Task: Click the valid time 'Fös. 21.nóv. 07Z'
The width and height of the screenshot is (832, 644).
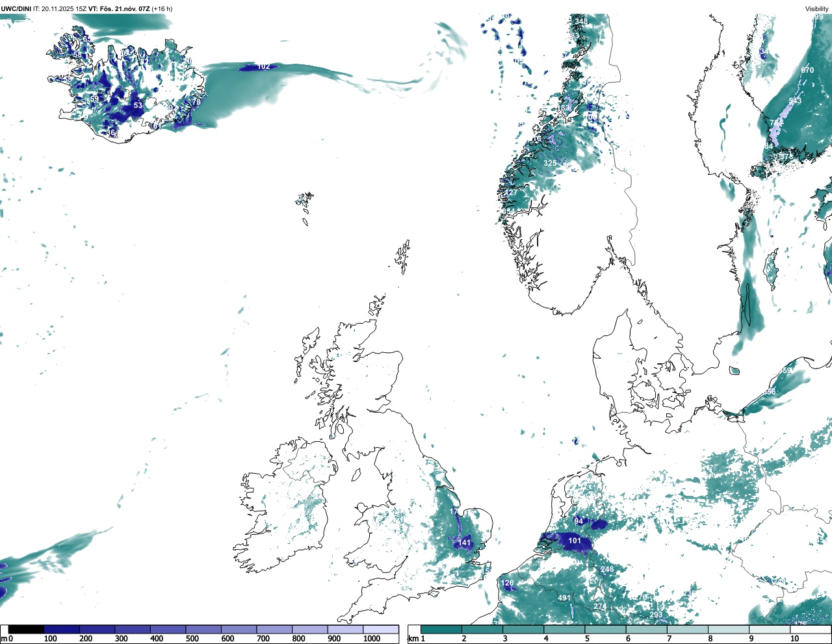Action: (123, 8)
